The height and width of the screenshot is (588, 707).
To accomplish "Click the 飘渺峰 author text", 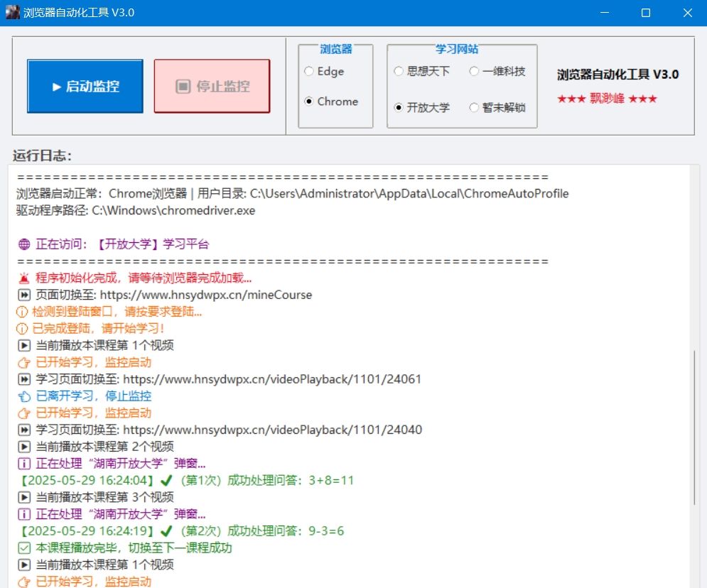I will click(x=607, y=98).
